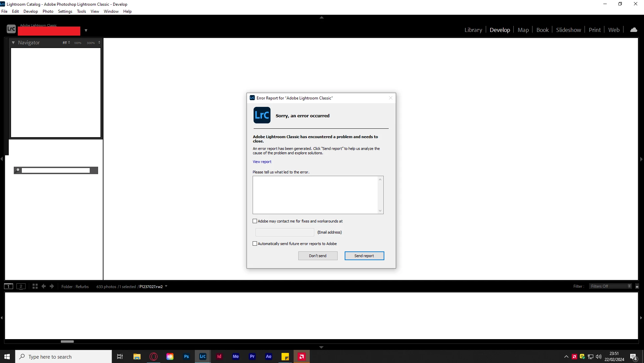Image resolution: width=644 pixels, height=363 pixels.
Task: Open the notification center icon
Action: click(x=634, y=357)
